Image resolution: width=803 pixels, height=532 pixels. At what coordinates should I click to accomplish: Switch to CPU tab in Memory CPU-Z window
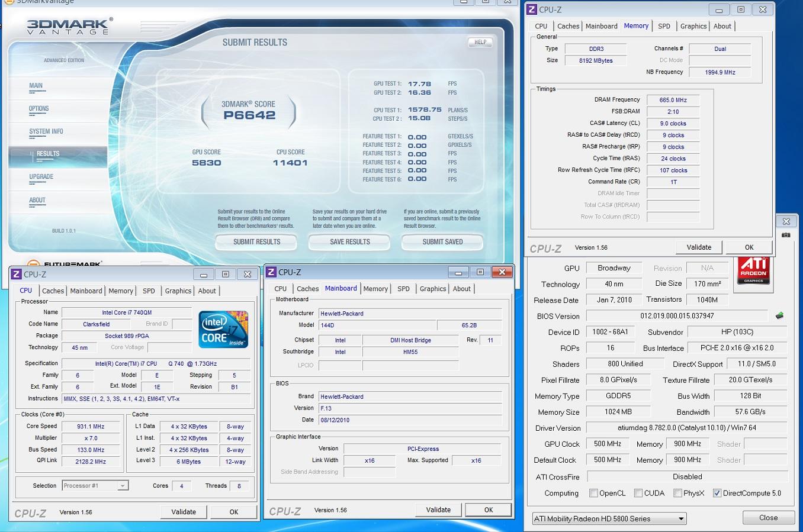tap(541, 26)
